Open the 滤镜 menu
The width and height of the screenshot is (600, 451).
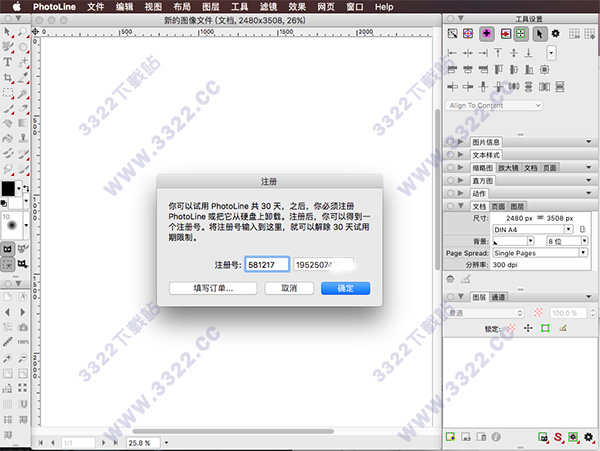(x=268, y=7)
